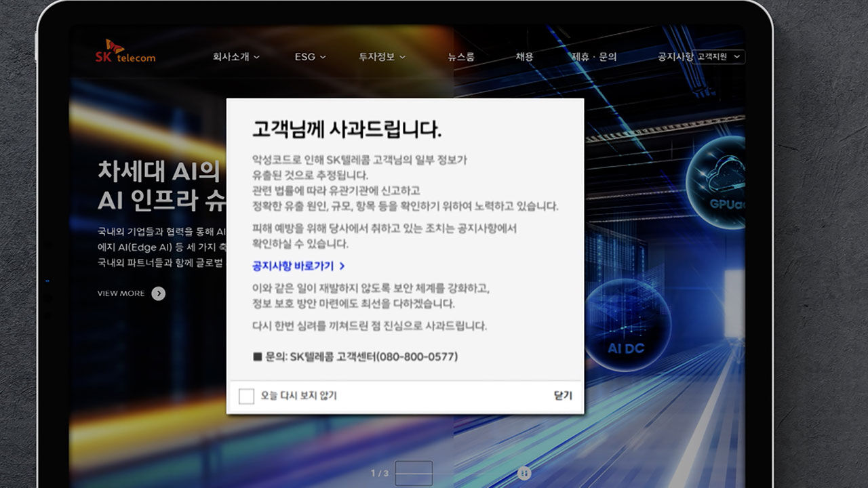Click the circular arrow beside VIEW MORE
The image size is (868, 488).
coord(158,293)
